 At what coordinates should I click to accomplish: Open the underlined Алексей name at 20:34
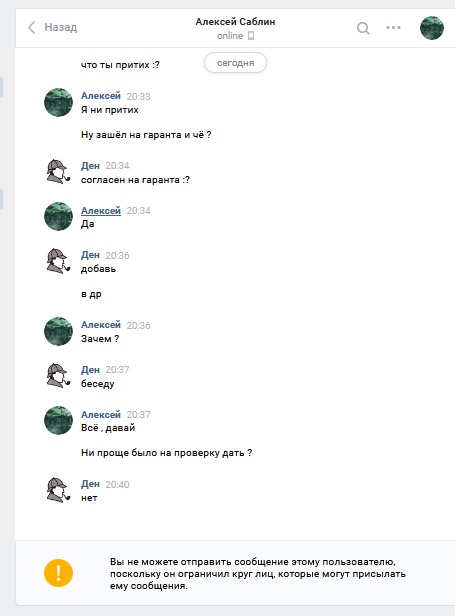101,211
